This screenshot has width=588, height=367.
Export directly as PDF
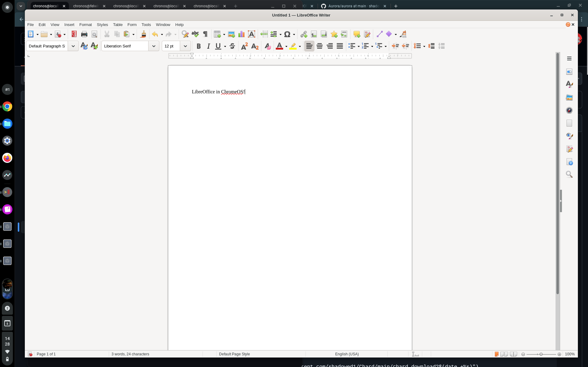click(74, 34)
